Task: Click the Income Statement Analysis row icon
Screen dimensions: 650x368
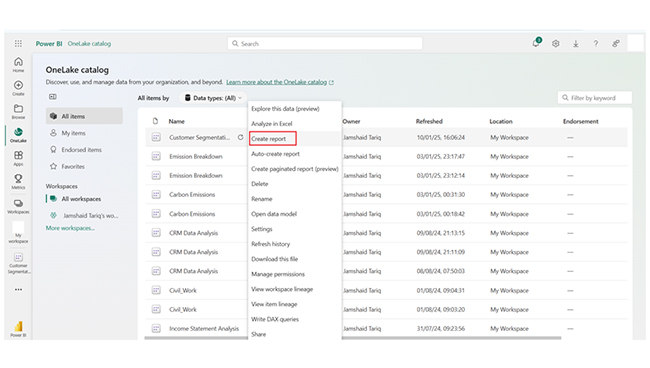Action: (156, 329)
